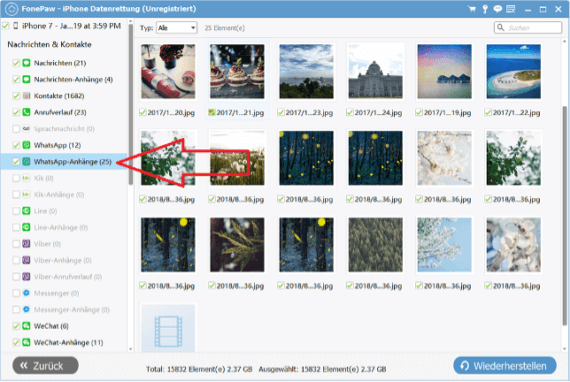The height and width of the screenshot is (382, 570).
Task: Click the Zurück back button
Action: coord(45,365)
